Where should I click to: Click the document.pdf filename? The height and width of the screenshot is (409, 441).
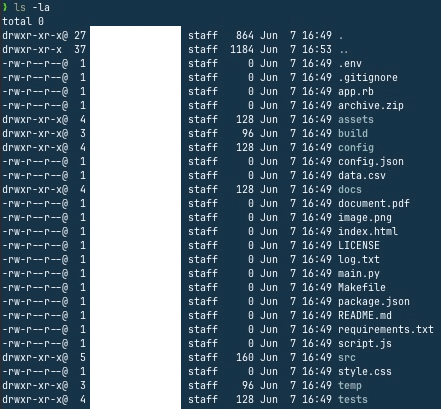(x=374, y=203)
